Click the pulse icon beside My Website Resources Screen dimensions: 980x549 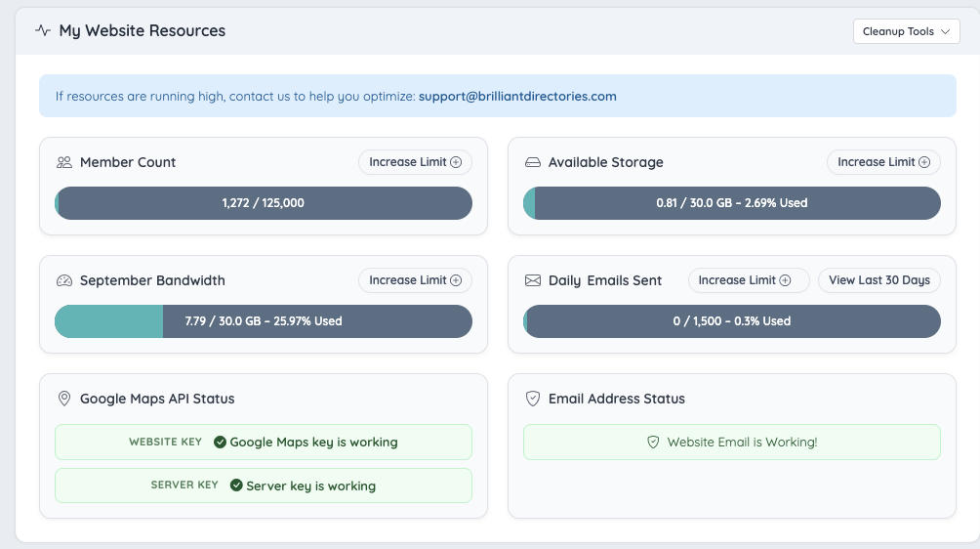point(43,30)
